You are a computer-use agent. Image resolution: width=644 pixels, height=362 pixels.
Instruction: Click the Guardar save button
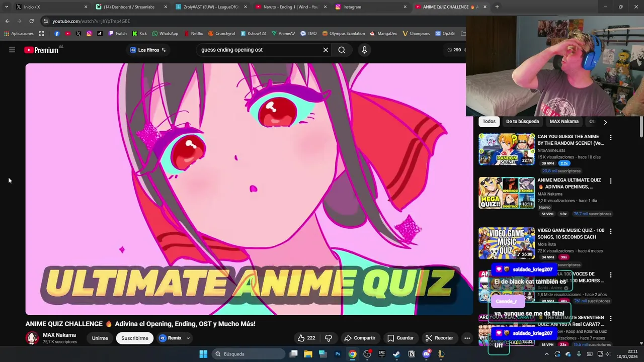click(x=400, y=338)
